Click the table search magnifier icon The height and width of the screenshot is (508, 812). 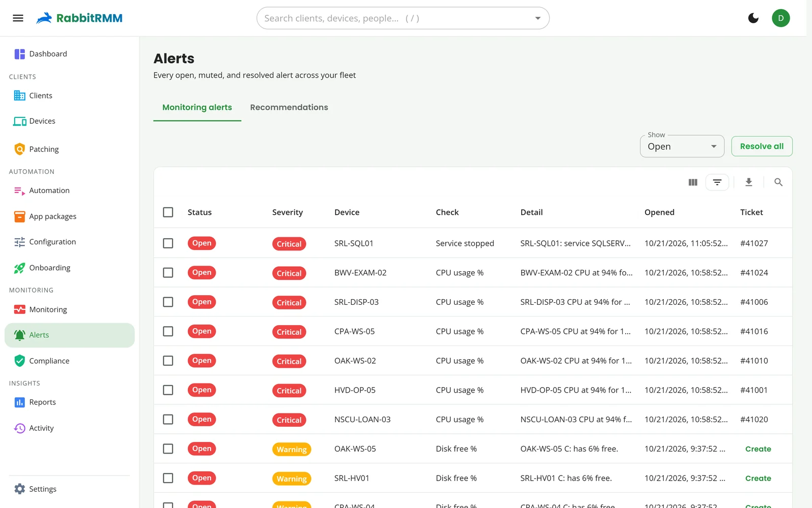click(x=778, y=182)
